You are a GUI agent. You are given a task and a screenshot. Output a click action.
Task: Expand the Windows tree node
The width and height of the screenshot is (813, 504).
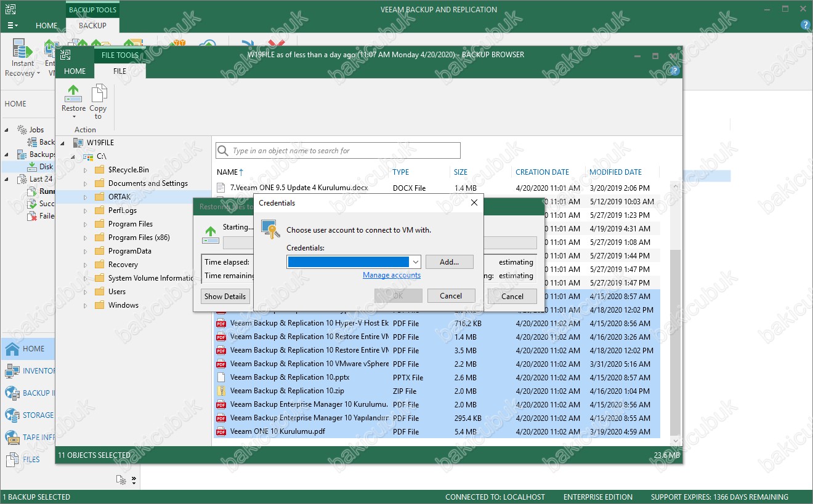point(86,305)
